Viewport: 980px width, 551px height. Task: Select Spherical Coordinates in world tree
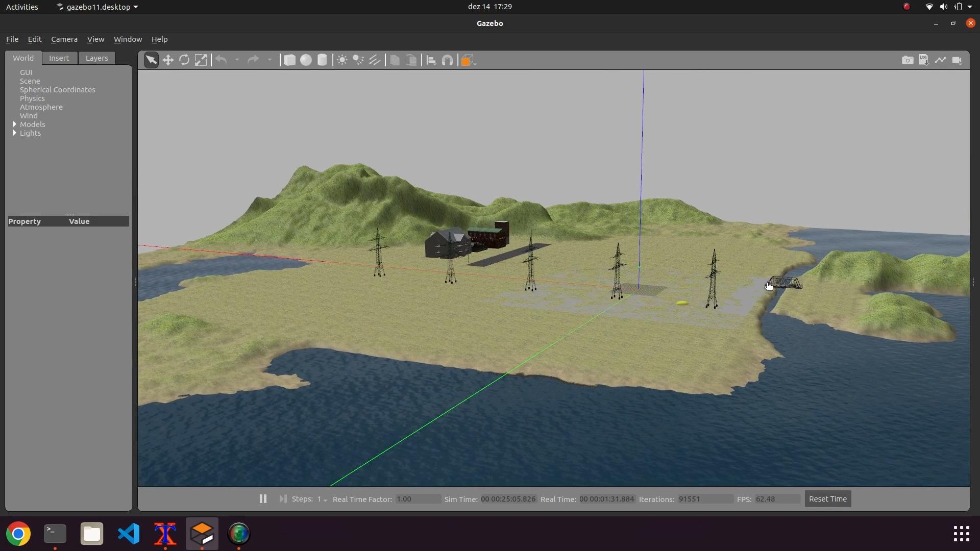tap(58, 90)
